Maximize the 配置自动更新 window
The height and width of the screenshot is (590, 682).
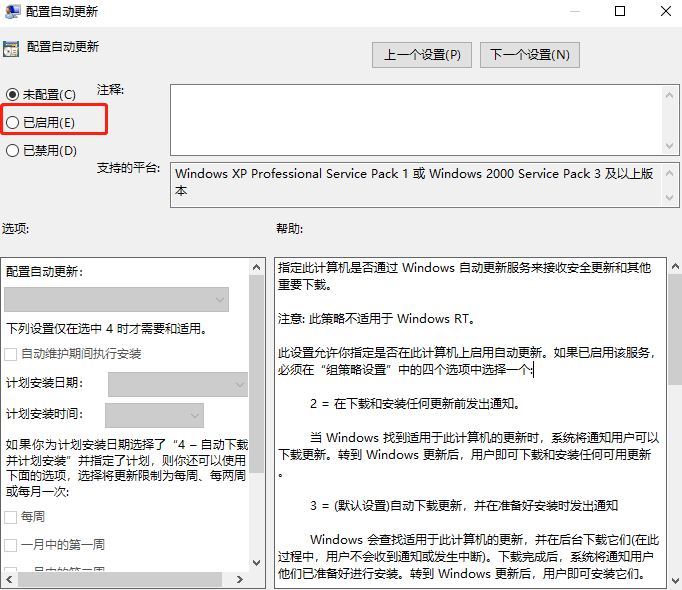620,11
